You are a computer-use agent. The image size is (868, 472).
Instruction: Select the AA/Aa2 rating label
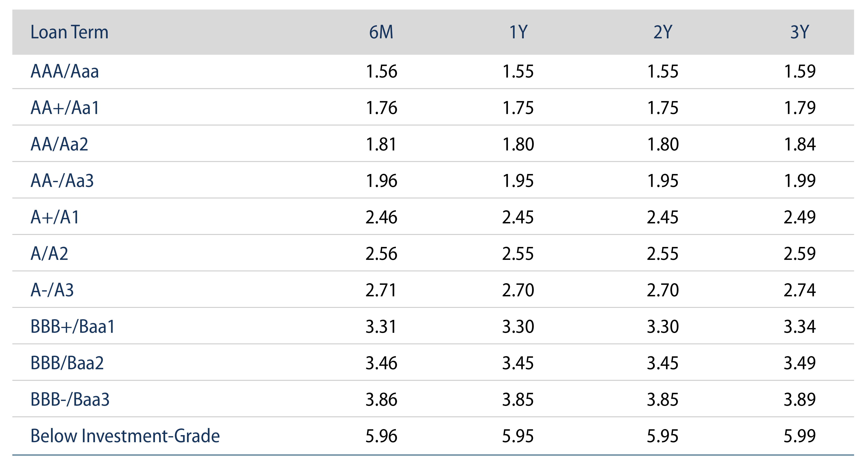click(59, 144)
